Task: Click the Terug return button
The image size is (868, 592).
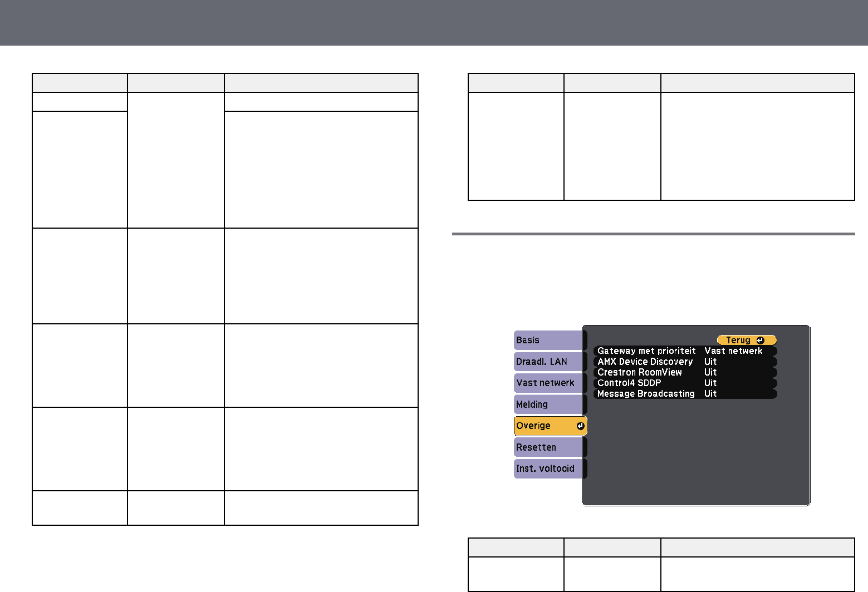Action: (747, 340)
